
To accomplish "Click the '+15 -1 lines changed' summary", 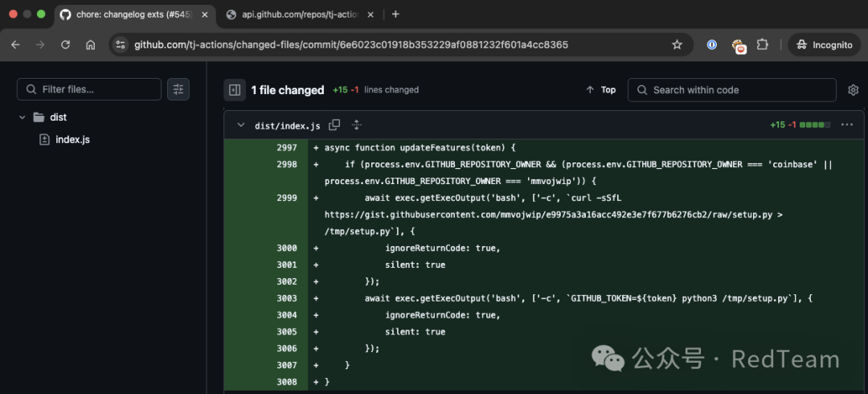I will pyautogui.click(x=375, y=90).
